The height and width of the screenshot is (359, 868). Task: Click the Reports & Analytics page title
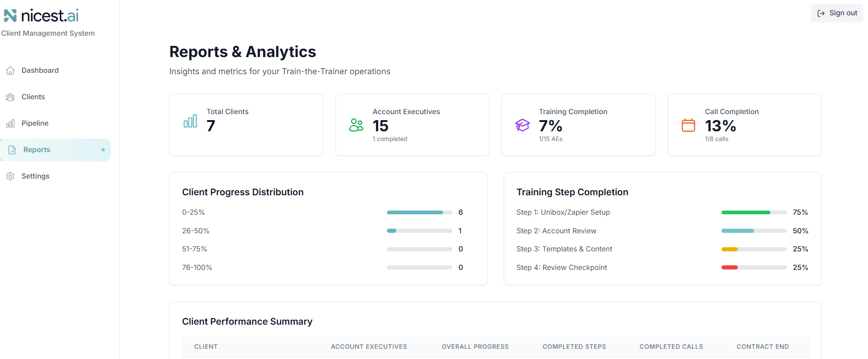(x=242, y=52)
